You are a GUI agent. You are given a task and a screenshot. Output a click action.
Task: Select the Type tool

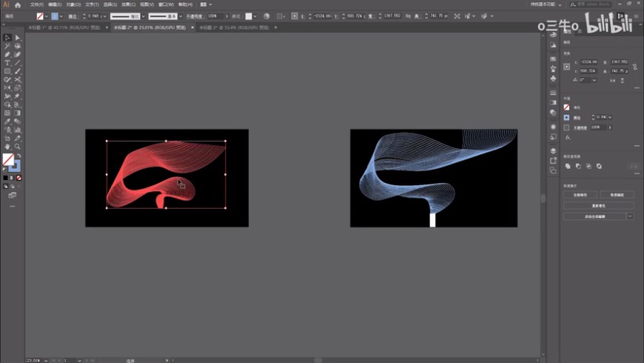(x=7, y=63)
